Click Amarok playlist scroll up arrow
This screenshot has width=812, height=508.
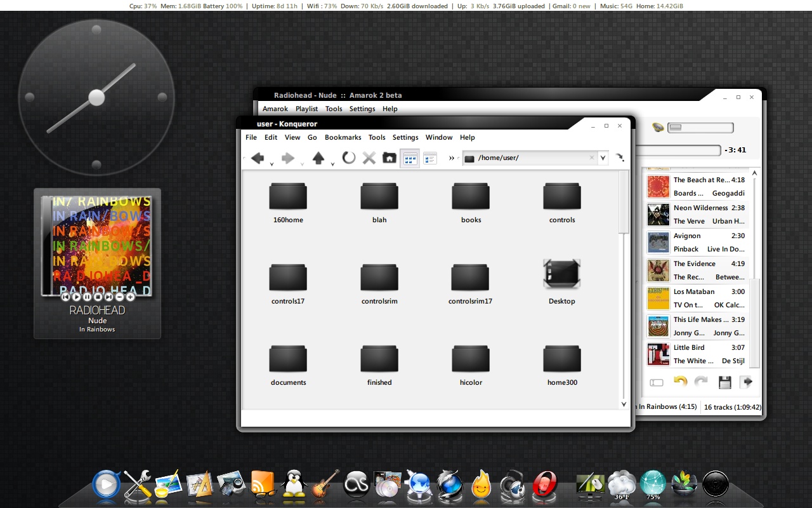(755, 173)
